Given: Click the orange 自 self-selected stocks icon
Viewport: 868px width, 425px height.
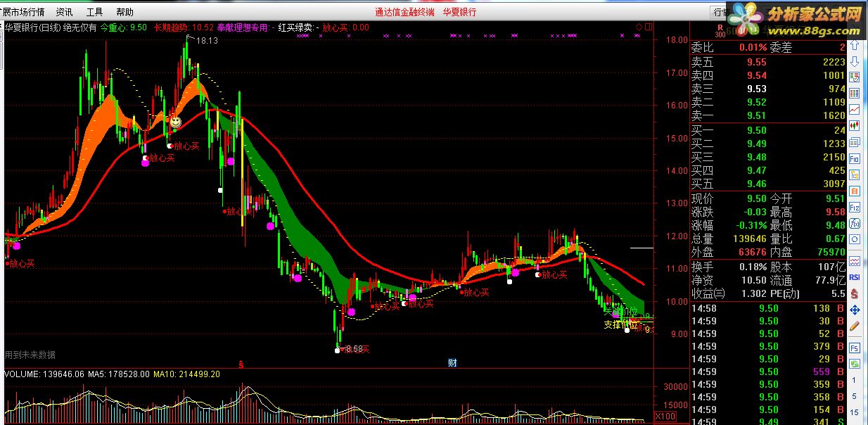Looking at the screenshot, I should click(855, 191).
